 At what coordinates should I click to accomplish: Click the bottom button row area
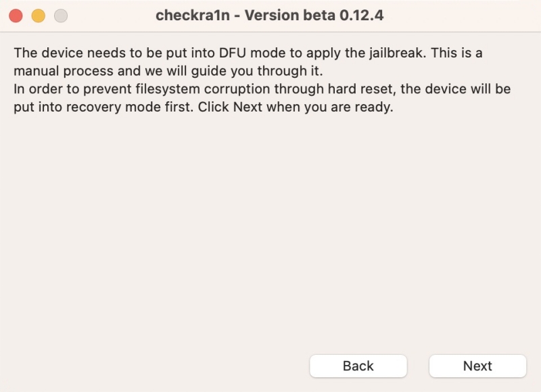click(419, 366)
